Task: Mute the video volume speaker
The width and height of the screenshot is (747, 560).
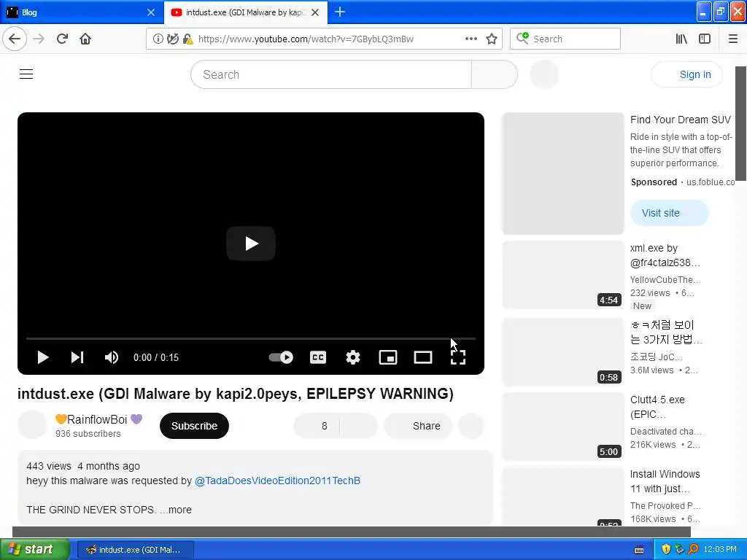Action: click(112, 357)
